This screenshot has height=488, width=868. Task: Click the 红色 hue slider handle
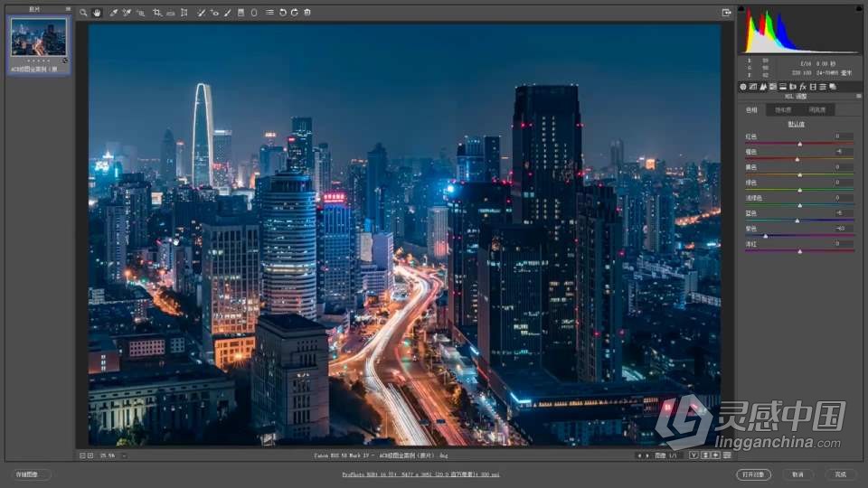coord(800,144)
